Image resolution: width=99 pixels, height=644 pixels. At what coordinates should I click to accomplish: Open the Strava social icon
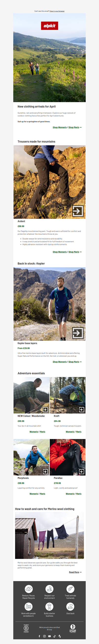(x=60, y=636)
